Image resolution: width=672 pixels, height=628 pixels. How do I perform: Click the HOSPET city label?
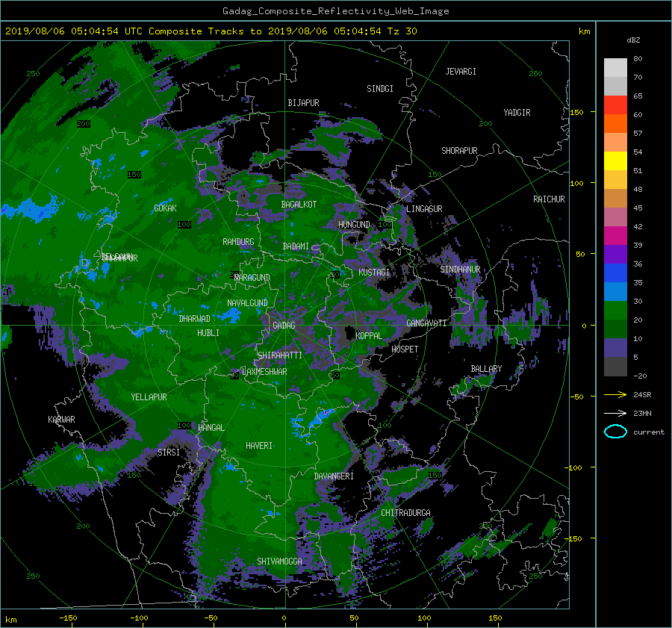[x=405, y=349]
